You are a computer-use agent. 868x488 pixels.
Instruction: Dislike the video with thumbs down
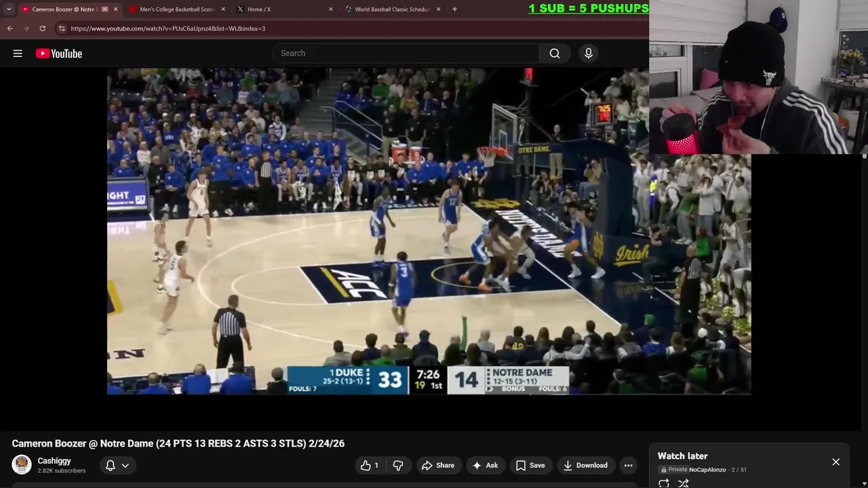click(x=398, y=465)
